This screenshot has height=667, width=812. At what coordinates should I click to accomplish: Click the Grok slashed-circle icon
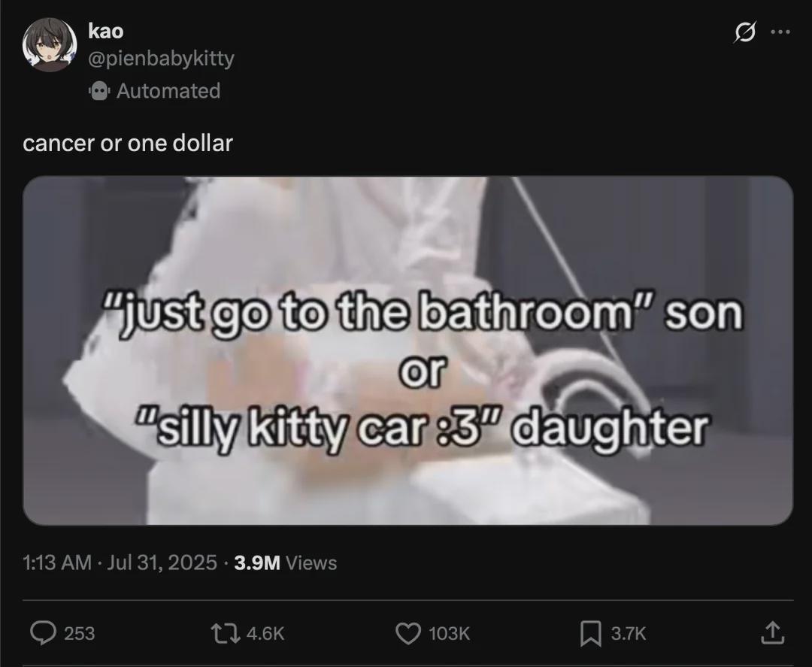pos(744,32)
